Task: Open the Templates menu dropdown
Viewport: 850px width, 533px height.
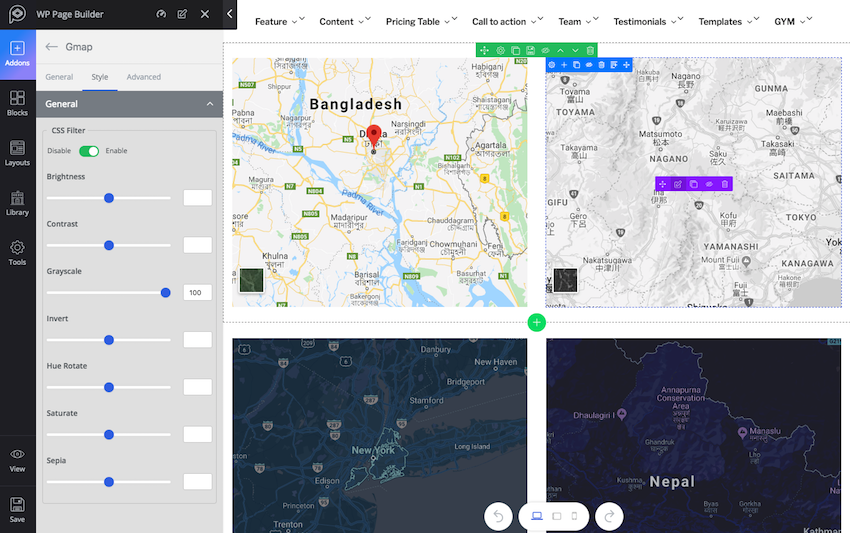Action: tap(729, 22)
